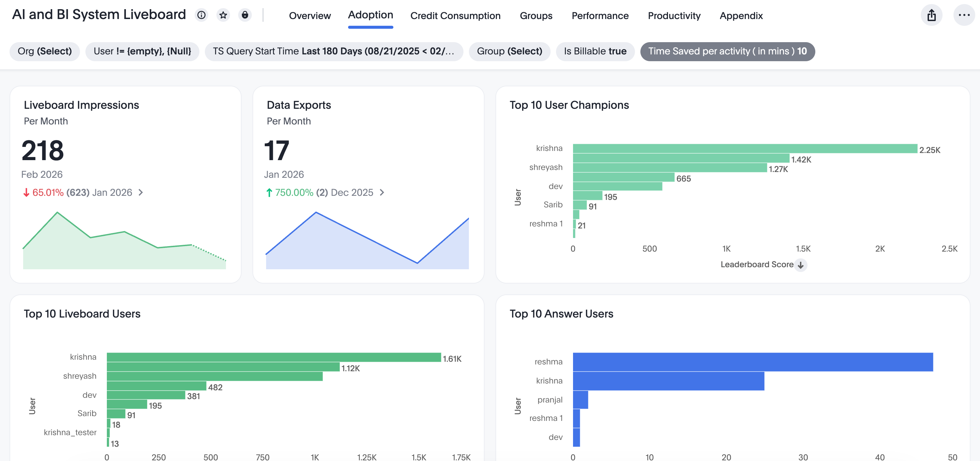Click the green up-arrow on Data Exports
The height and width of the screenshot is (461, 980).
pyautogui.click(x=269, y=193)
